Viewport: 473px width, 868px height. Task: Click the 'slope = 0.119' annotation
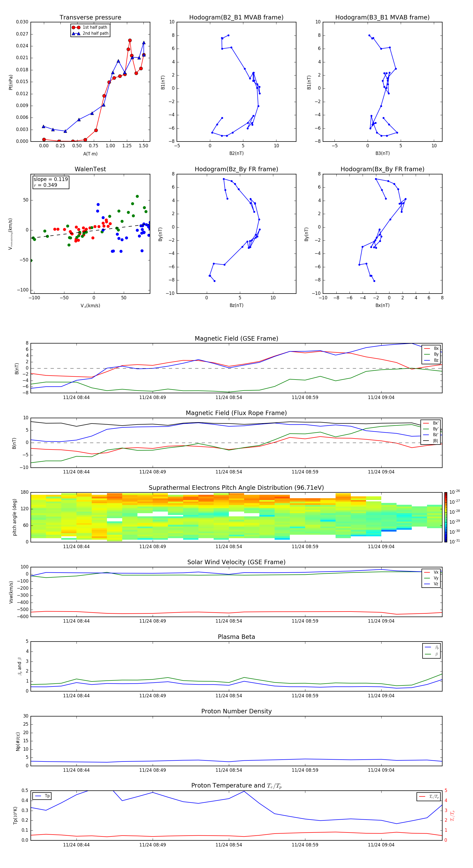[50, 179]
